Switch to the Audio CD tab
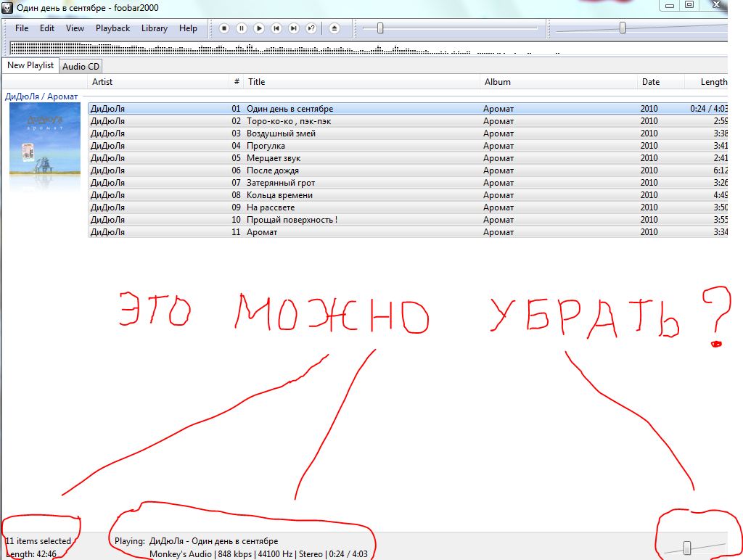Screen dimensions: 743x560 81,67
